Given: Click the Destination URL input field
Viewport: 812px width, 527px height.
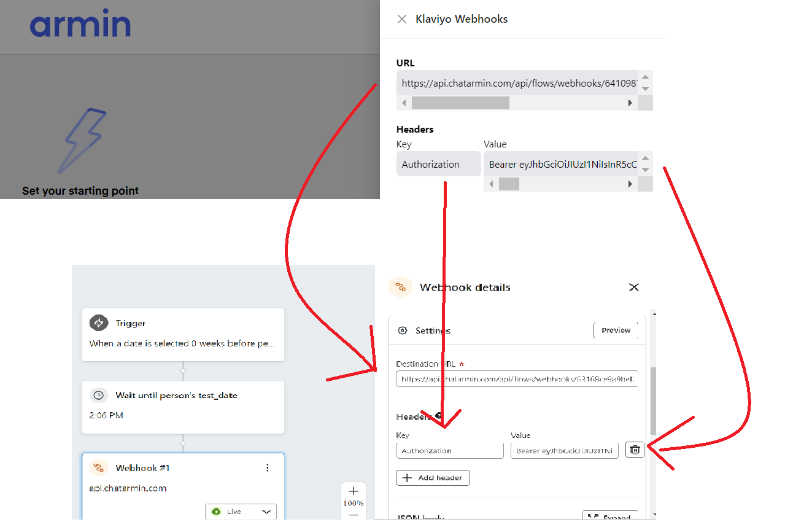Looking at the screenshot, I should 517,379.
